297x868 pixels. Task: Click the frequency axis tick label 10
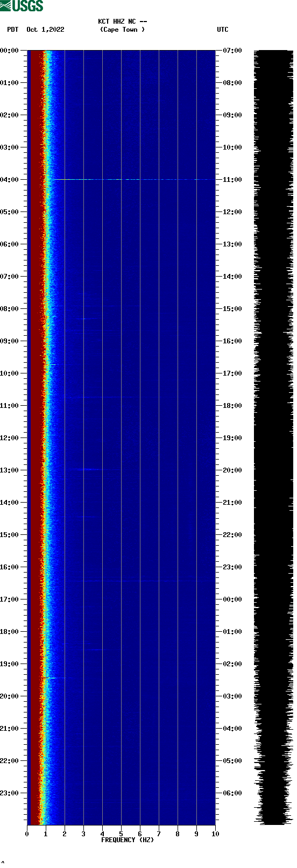215,834
